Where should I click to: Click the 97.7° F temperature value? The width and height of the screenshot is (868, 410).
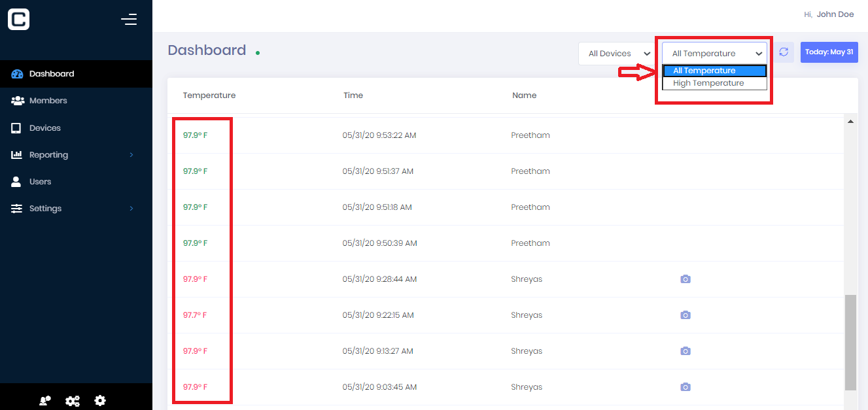[x=195, y=315]
